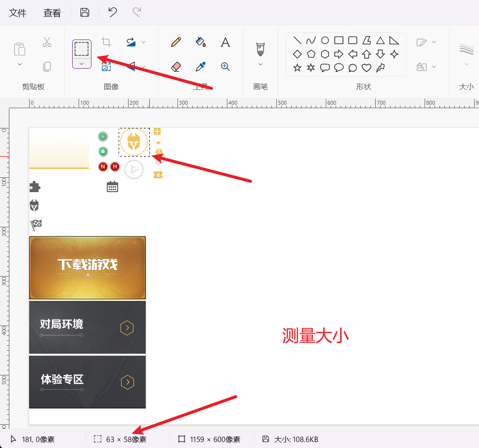Choose the right triangle shape

click(394, 41)
